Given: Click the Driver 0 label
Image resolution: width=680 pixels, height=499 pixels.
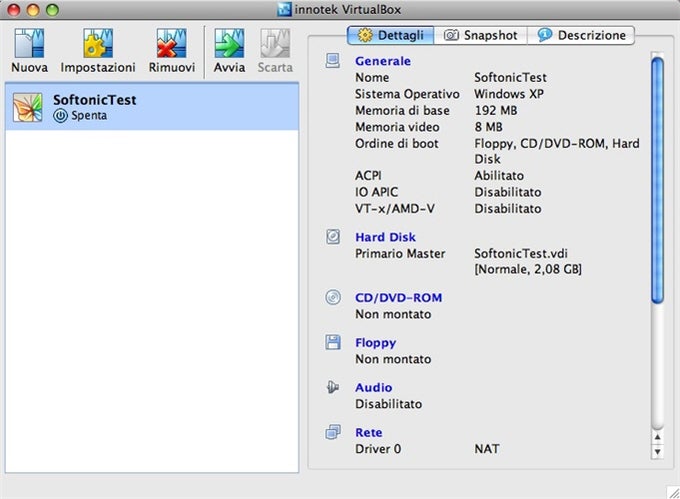Looking at the screenshot, I should click(x=378, y=449).
